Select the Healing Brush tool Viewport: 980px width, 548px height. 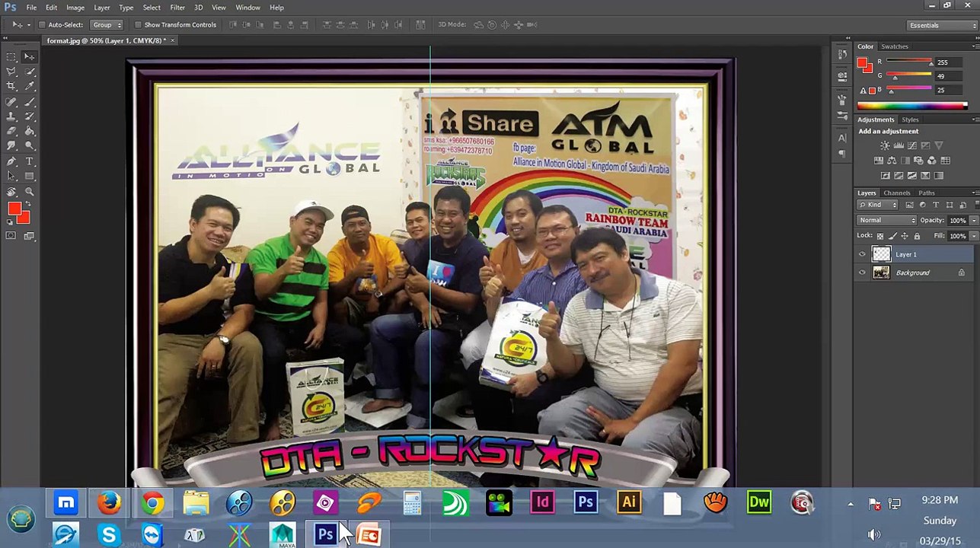point(11,102)
